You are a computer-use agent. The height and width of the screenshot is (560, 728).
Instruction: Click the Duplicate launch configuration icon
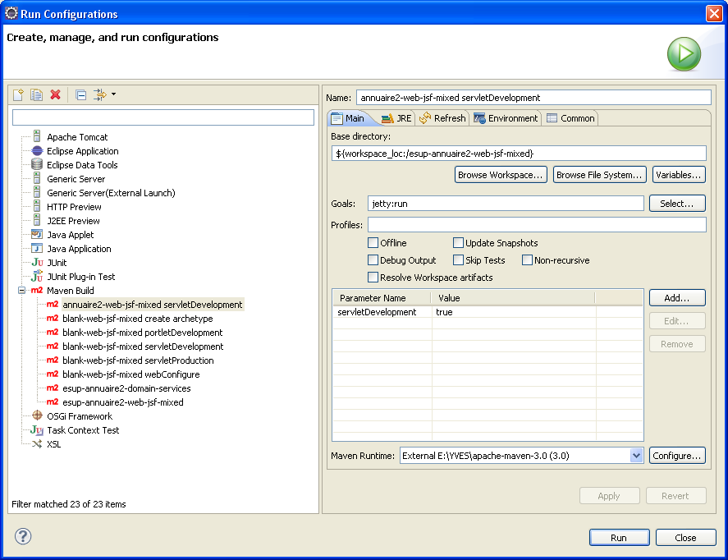tap(37, 94)
